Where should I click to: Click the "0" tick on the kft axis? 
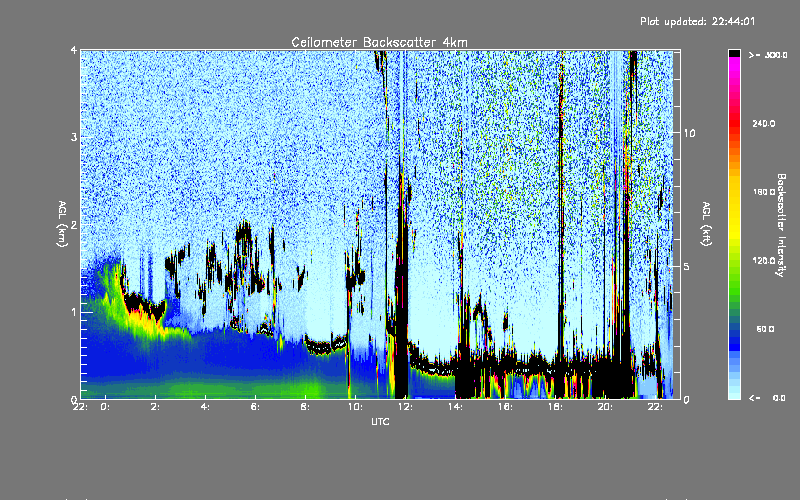coord(687,399)
